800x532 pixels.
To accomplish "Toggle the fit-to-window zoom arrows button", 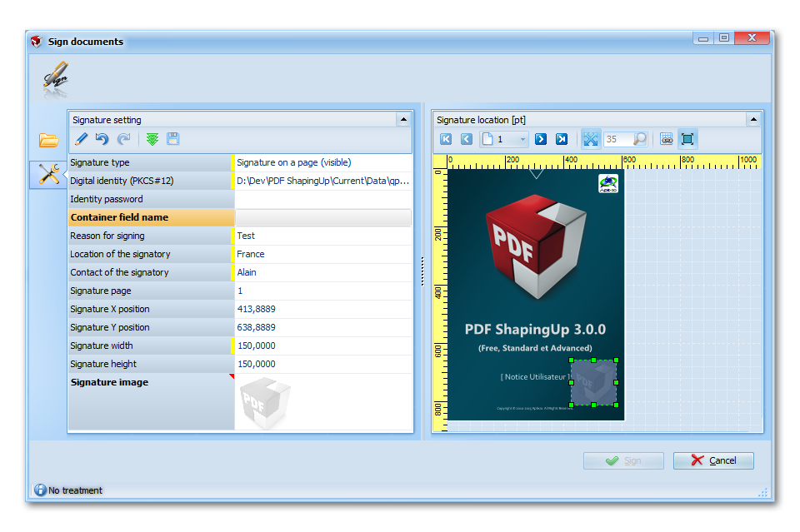I will (590, 139).
